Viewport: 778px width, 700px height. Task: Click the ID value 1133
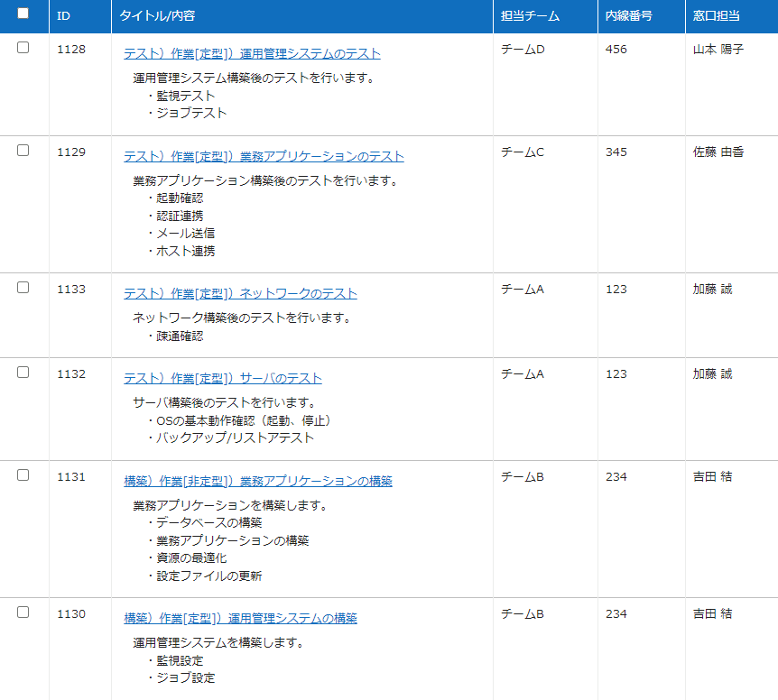71,289
